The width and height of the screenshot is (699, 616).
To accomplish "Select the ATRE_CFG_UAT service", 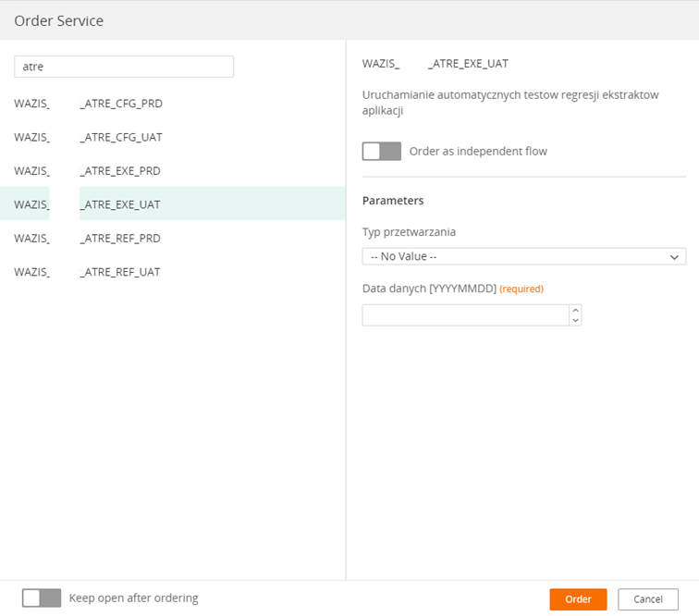I will 173,137.
